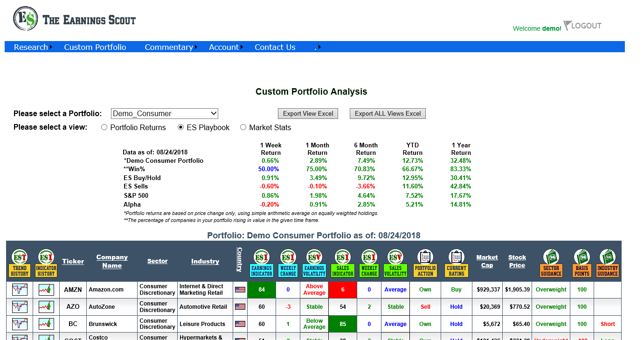Click the Sector Guidance header icon
This screenshot has width=644, height=340.
[x=551, y=263]
